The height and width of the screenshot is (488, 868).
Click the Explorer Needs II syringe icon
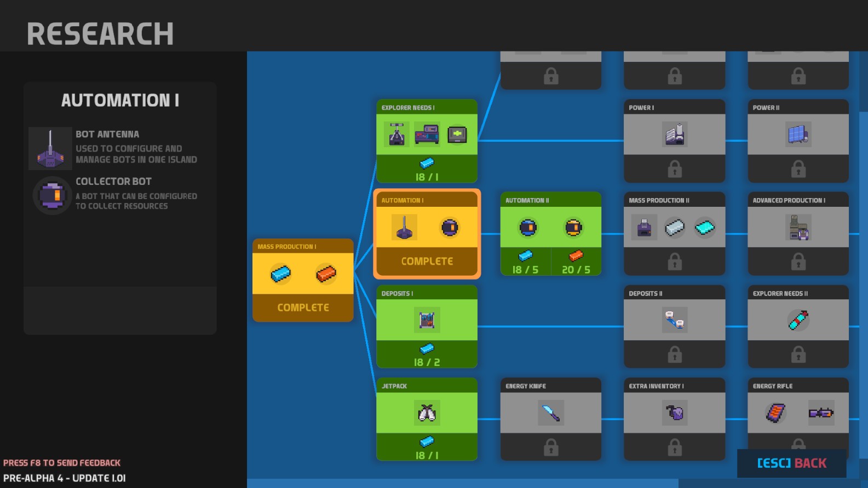(x=798, y=320)
